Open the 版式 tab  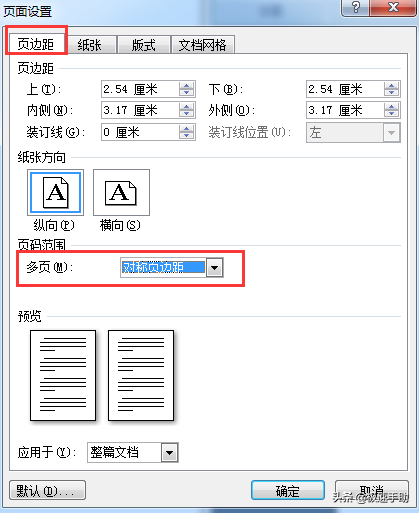pyautogui.click(x=144, y=45)
